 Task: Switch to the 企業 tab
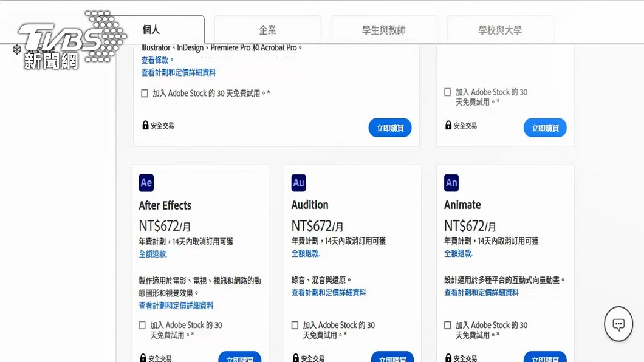pos(267,30)
